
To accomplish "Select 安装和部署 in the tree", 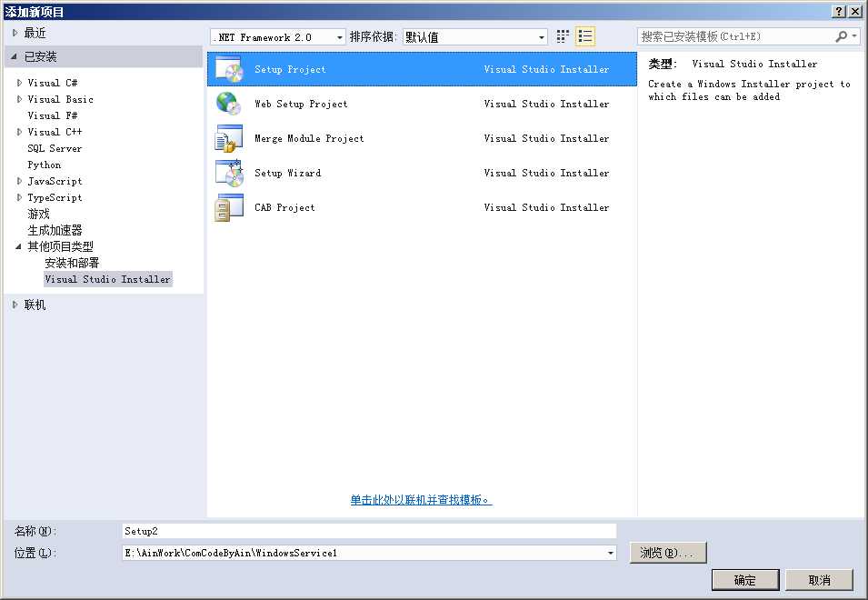I will click(x=72, y=263).
